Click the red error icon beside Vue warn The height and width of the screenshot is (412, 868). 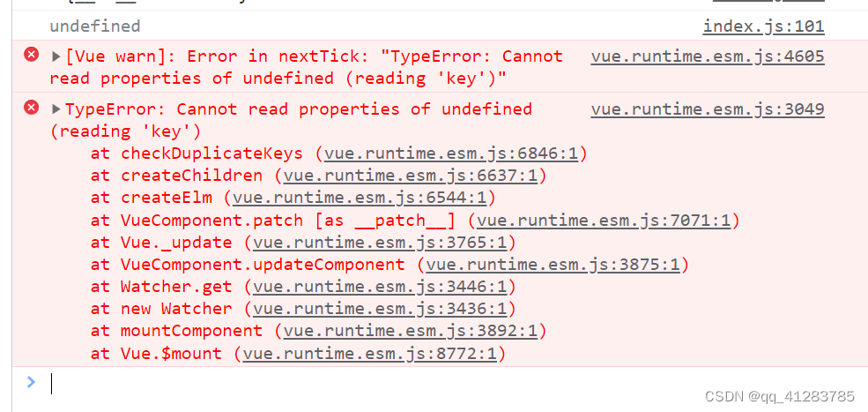[32, 55]
